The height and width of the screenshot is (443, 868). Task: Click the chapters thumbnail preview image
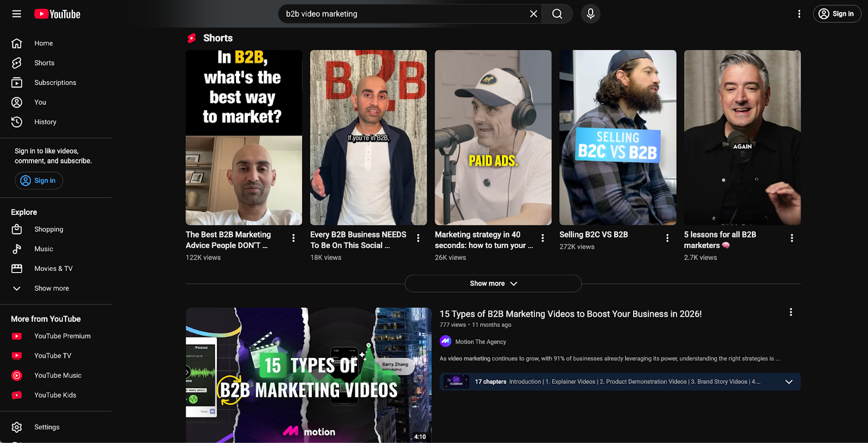point(456,382)
